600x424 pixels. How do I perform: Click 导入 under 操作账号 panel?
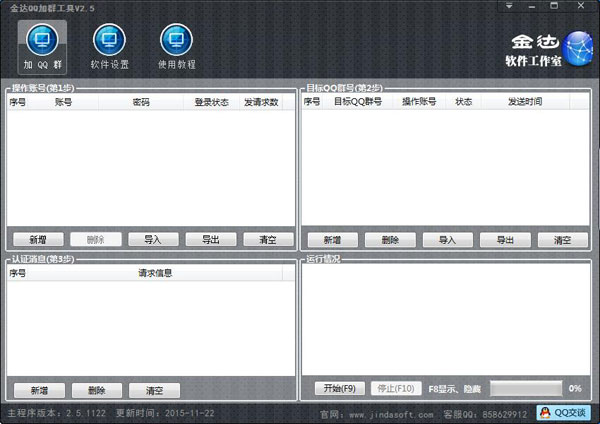coord(153,240)
